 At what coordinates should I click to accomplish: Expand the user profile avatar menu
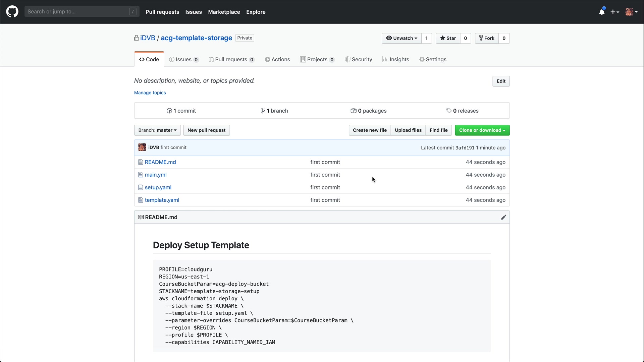(x=631, y=12)
